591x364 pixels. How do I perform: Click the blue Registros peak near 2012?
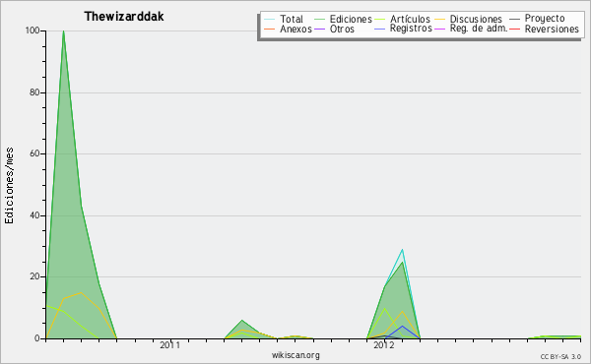[402, 327]
